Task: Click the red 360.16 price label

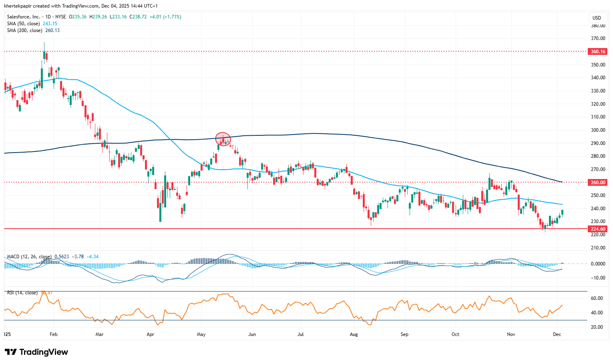Action: point(598,52)
